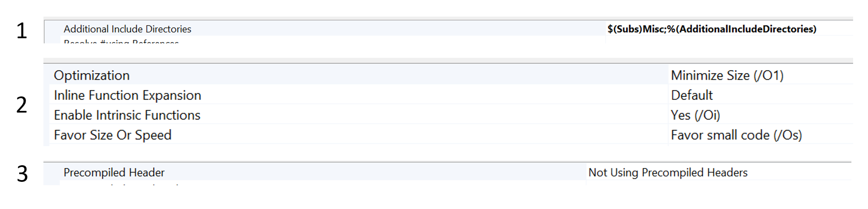Viewport: 868px width, 209px height.
Task: Open the Inline Function Expansion Default value
Action: tap(692, 95)
